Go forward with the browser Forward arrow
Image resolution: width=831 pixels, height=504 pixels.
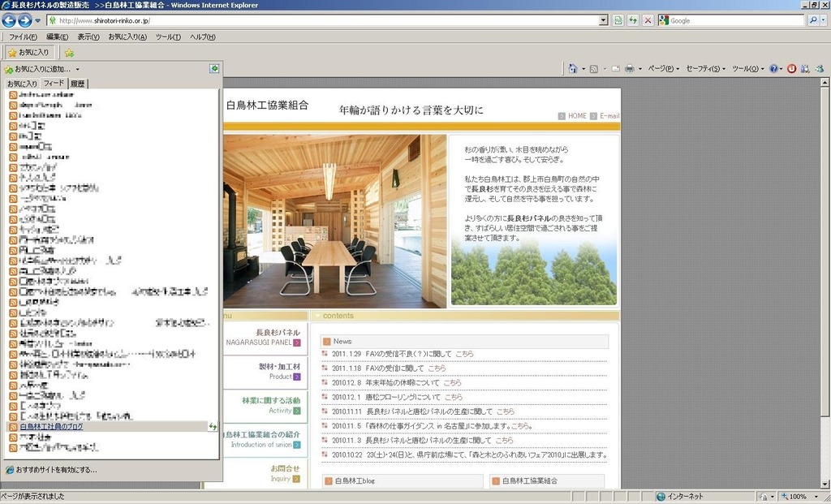[25, 20]
